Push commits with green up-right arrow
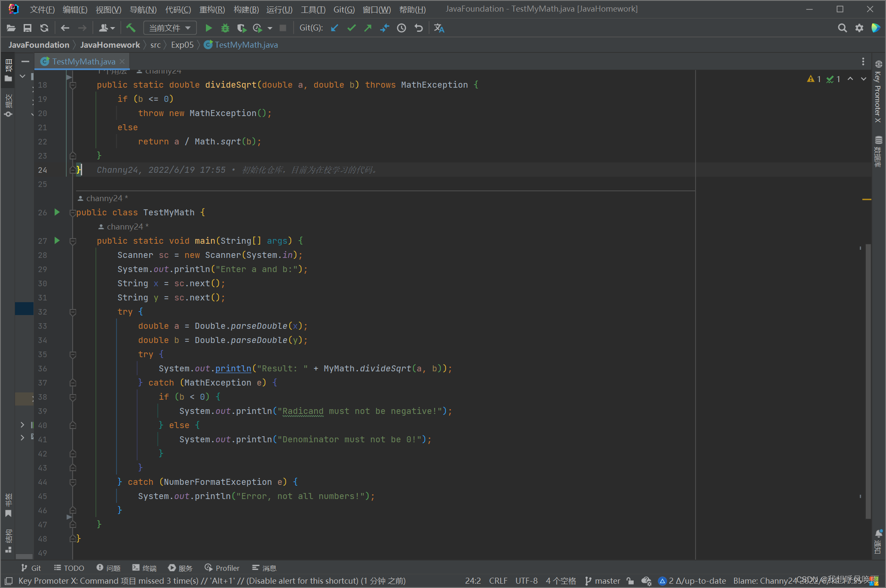 pos(368,28)
